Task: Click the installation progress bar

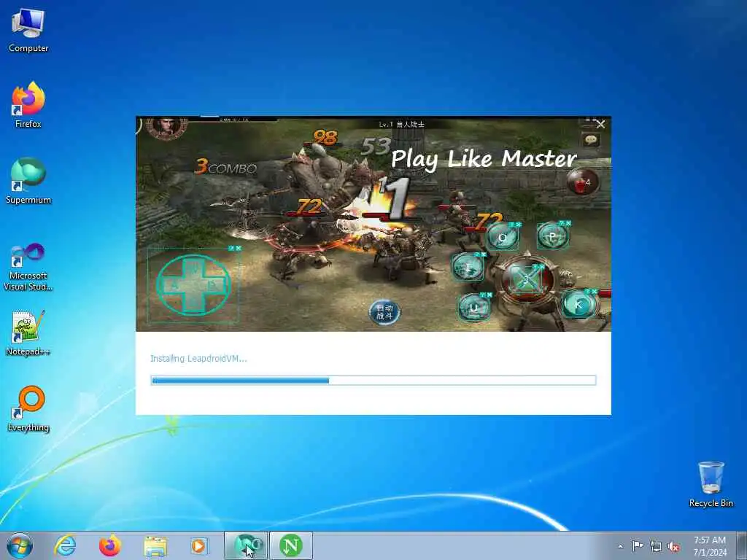Action: 373,380
